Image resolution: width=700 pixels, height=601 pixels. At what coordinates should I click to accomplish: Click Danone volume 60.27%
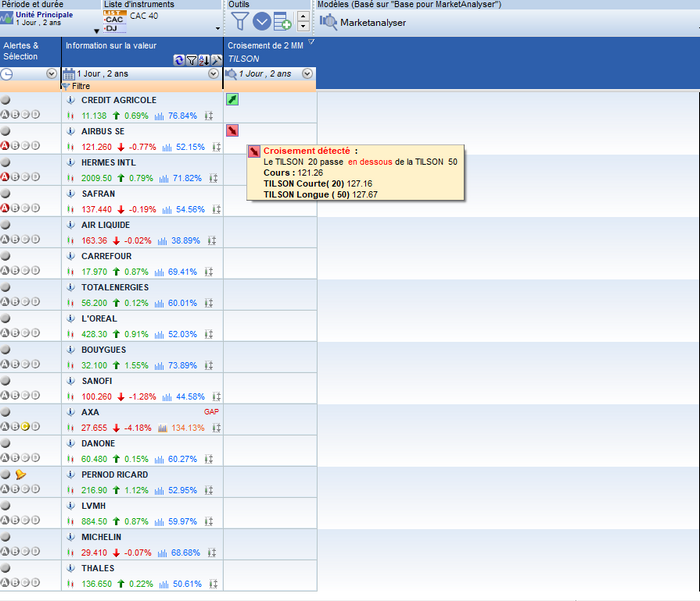pyautogui.click(x=182, y=459)
